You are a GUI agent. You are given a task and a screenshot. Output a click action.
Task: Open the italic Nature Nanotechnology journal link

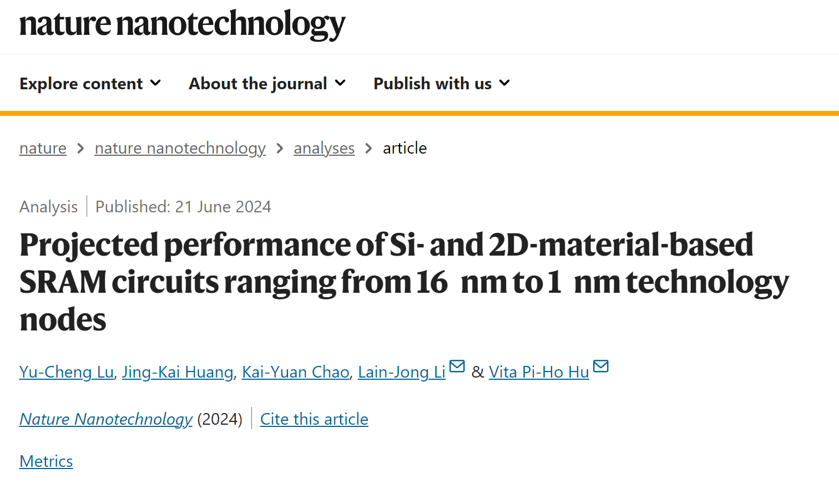click(x=106, y=419)
